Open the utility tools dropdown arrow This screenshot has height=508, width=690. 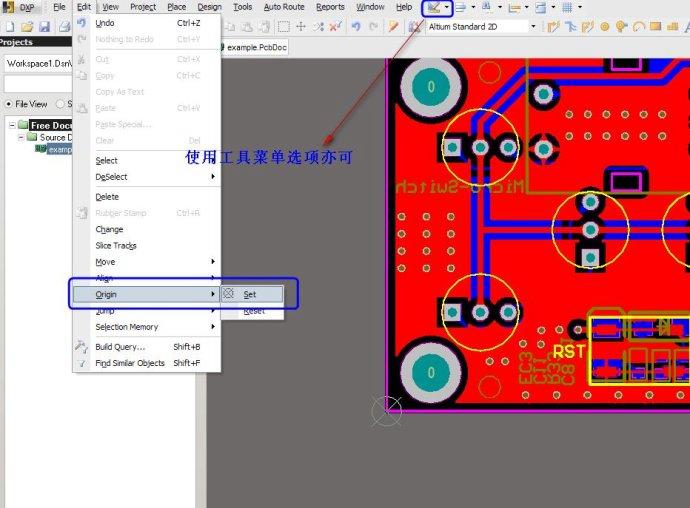(x=447, y=7)
